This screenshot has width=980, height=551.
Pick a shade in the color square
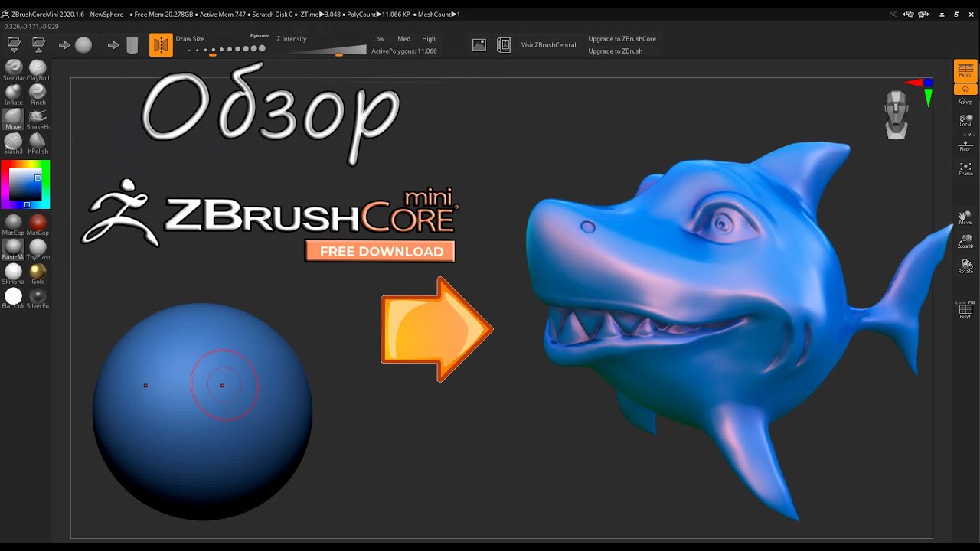24,184
